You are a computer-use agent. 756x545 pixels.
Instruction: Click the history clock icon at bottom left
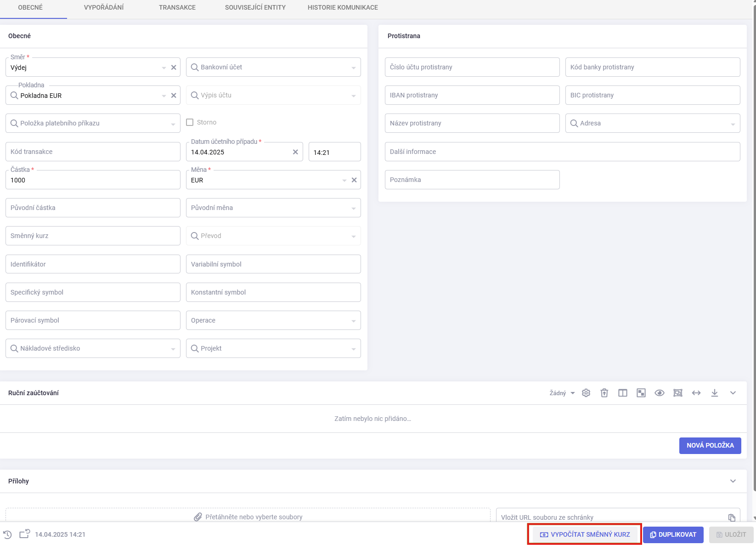7,534
